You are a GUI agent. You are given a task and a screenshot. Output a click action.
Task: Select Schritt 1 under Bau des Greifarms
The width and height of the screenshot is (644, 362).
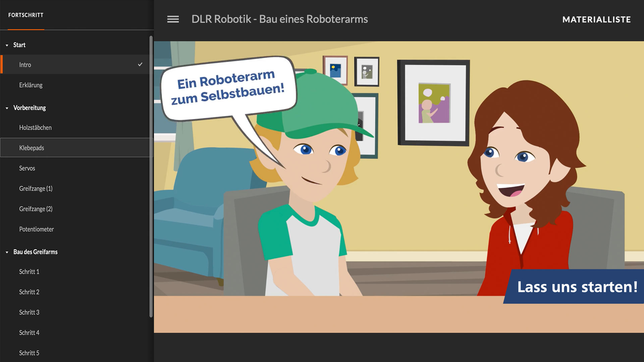coord(29,271)
